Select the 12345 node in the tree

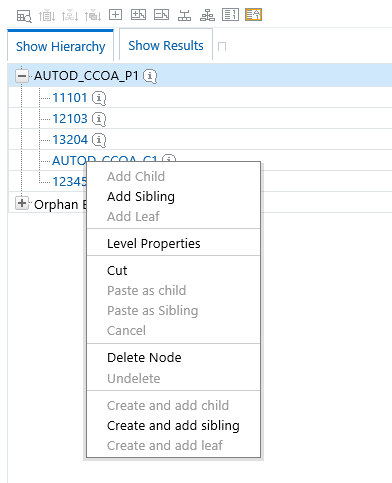69,182
